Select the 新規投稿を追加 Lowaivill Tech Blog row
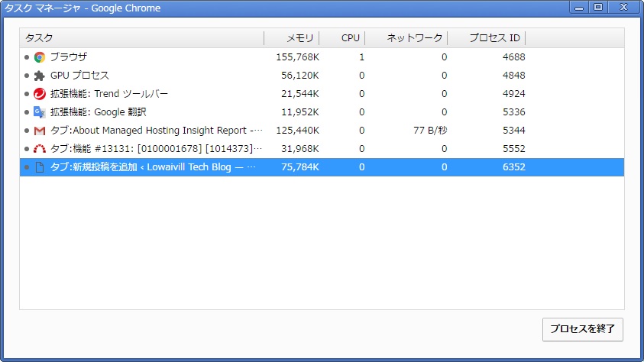 click(x=322, y=167)
